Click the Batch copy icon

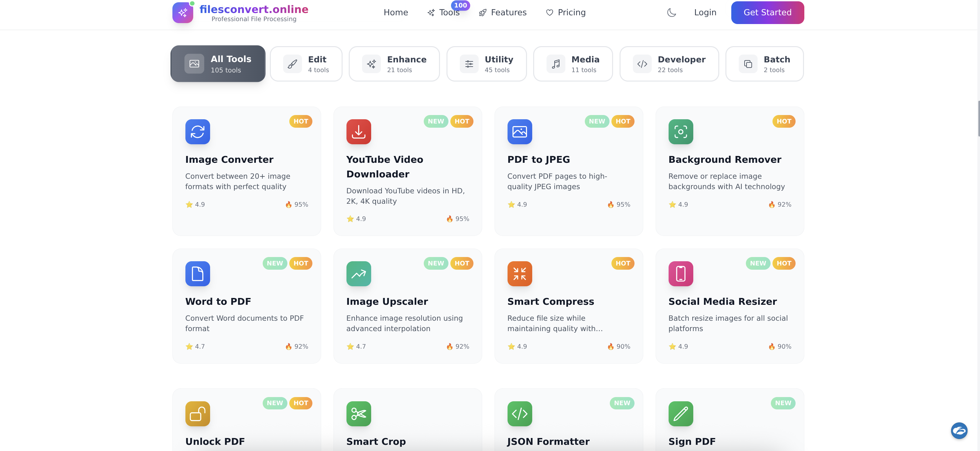[x=748, y=64]
